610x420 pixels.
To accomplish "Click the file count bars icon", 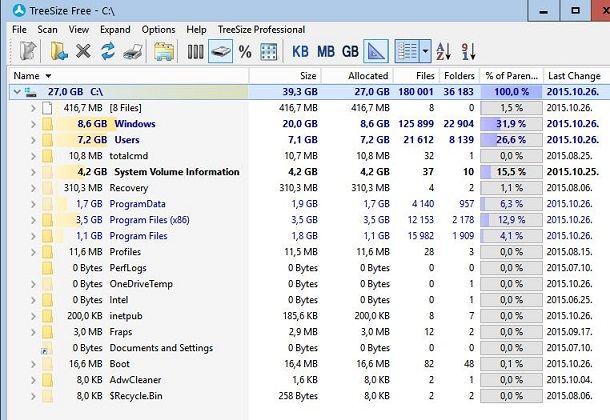I will tap(195, 51).
